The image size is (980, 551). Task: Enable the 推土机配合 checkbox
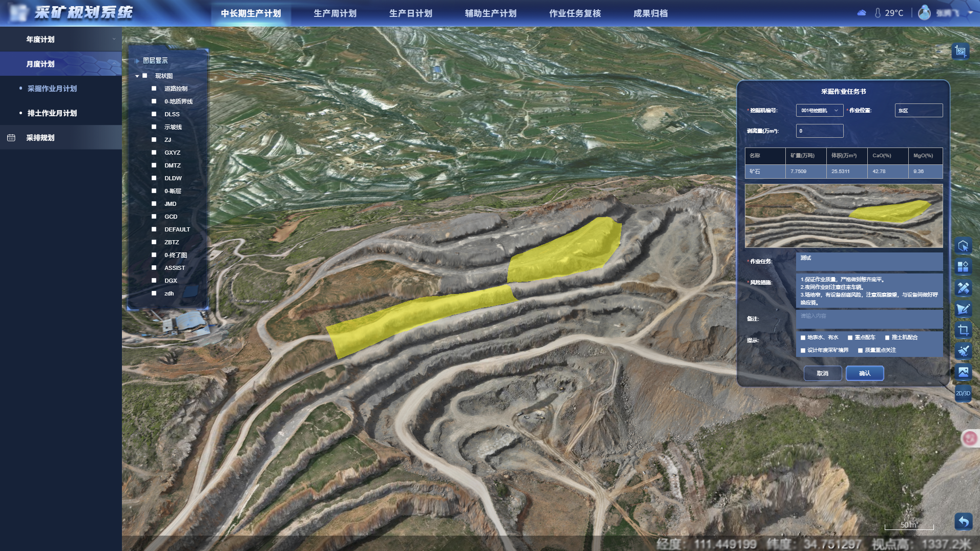click(x=887, y=337)
